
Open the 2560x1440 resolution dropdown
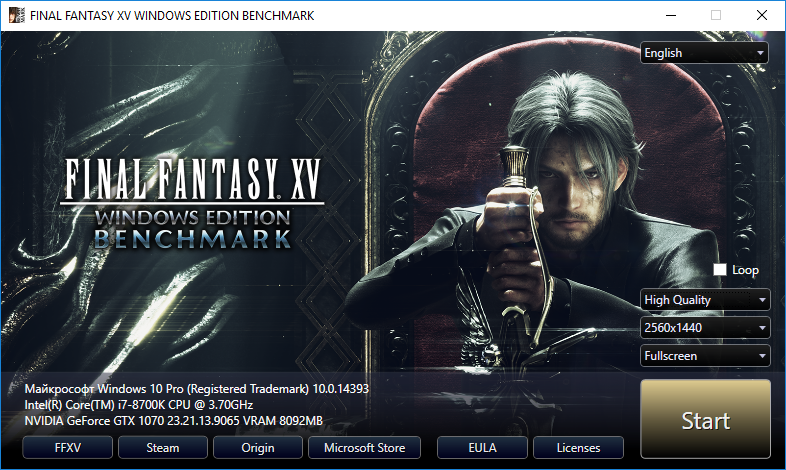click(x=705, y=328)
